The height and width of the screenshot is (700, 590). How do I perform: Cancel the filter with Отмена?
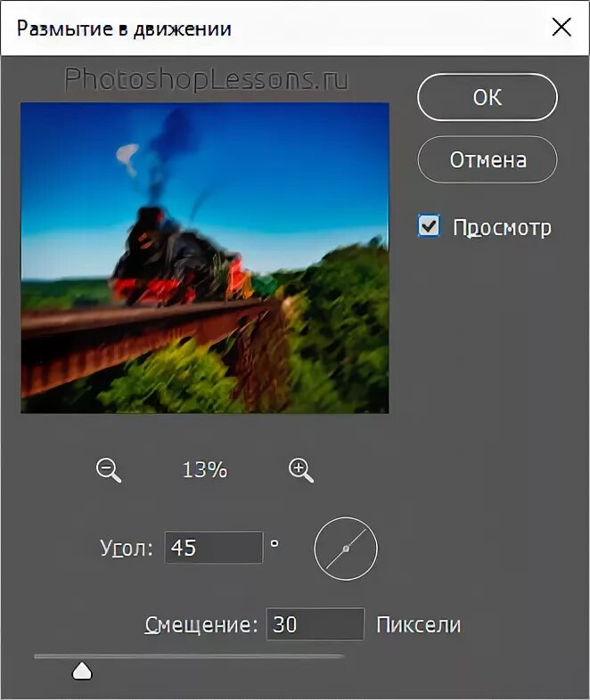(488, 159)
